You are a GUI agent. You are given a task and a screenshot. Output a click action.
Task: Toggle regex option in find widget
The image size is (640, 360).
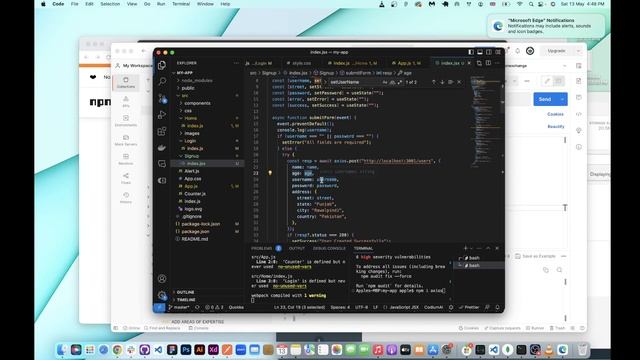(x=400, y=82)
